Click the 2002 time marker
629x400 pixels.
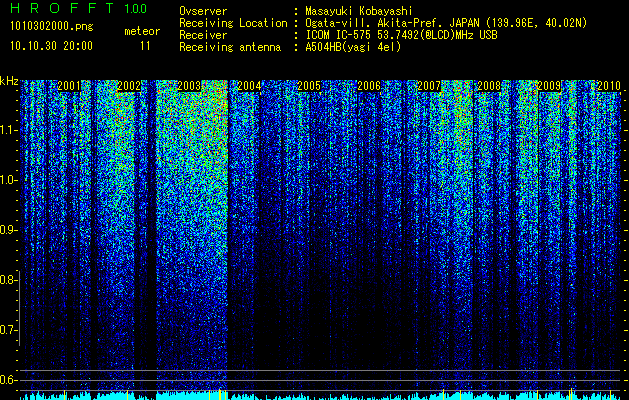coord(129,86)
